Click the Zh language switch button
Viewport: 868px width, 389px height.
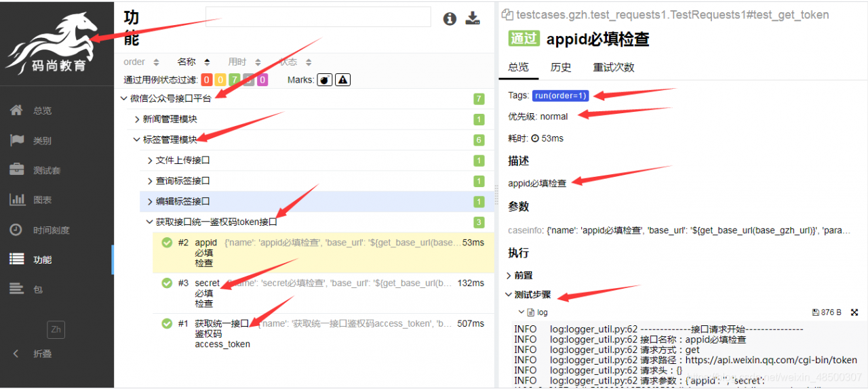click(56, 330)
